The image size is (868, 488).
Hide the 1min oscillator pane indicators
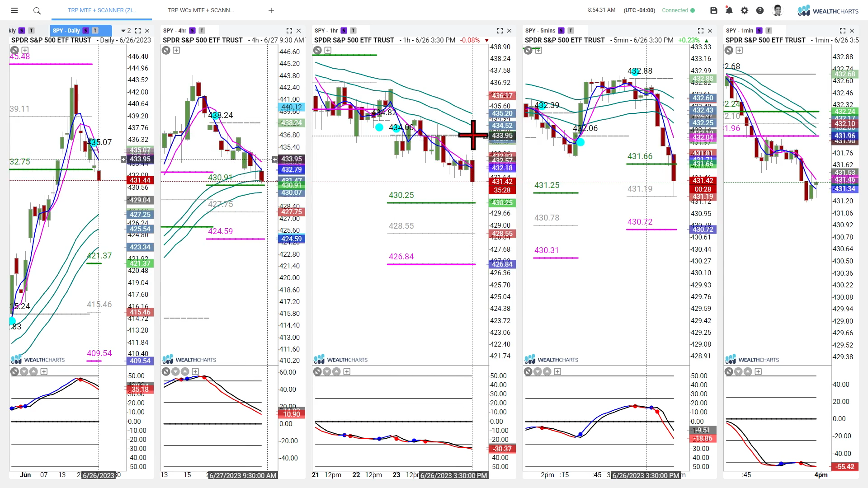pyautogui.click(x=729, y=371)
